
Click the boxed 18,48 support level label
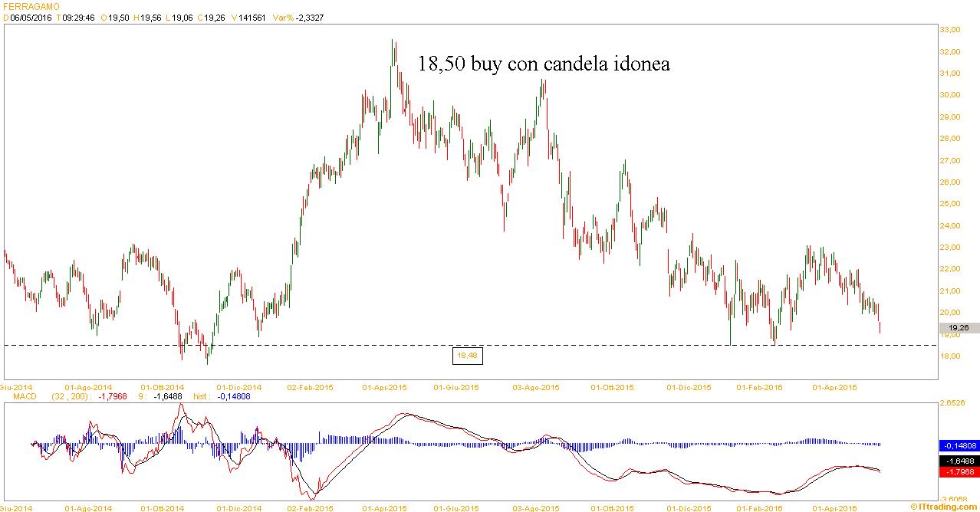(x=466, y=356)
